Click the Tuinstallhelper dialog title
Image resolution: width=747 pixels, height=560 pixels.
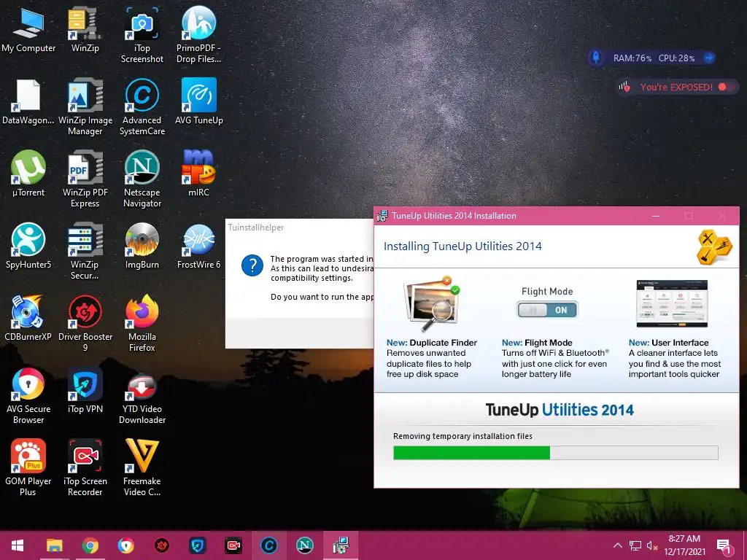coord(256,227)
